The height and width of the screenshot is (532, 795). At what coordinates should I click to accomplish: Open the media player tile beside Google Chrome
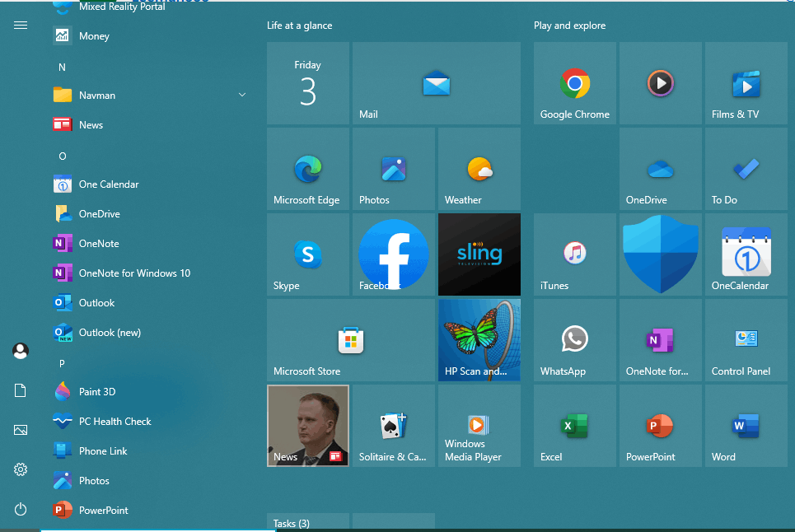click(660, 83)
